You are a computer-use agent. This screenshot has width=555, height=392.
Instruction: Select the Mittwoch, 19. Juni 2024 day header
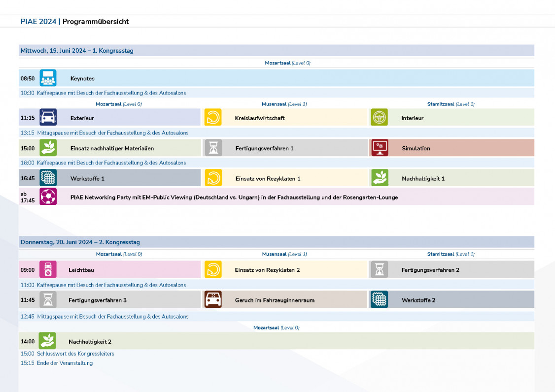coord(77,51)
